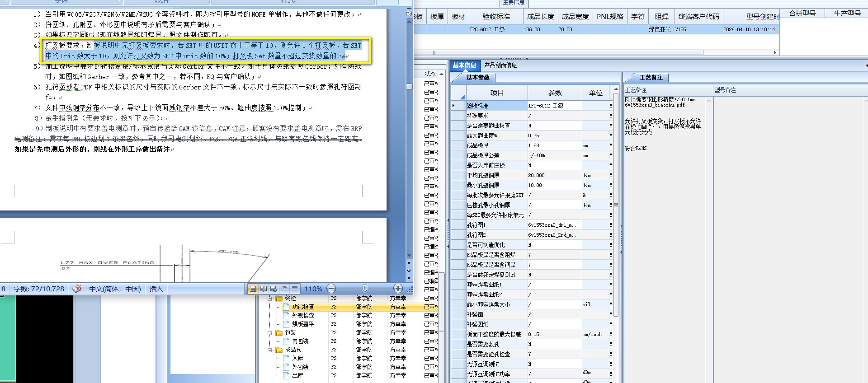Switch to the 产品剖面信息 tab
The width and height of the screenshot is (868, 383).
(x=500, y=65)
